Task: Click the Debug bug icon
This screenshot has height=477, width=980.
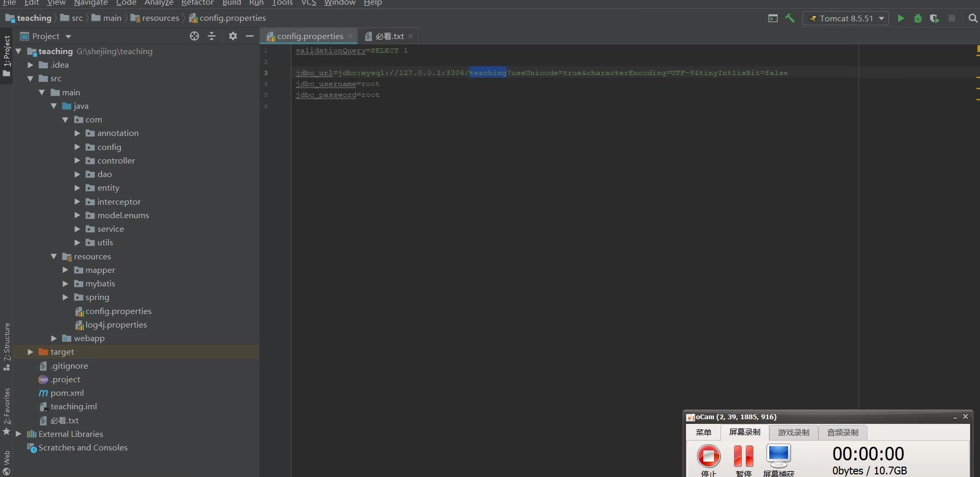Action: [918, 18]
